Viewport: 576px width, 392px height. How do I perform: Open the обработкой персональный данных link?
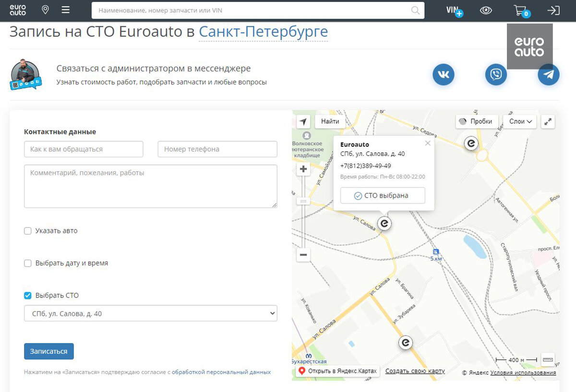pyautogui.click(x=221, y=372)
